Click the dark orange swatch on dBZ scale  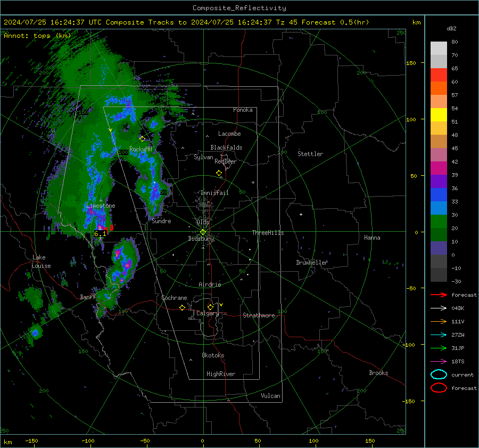(x=439, y=88)
